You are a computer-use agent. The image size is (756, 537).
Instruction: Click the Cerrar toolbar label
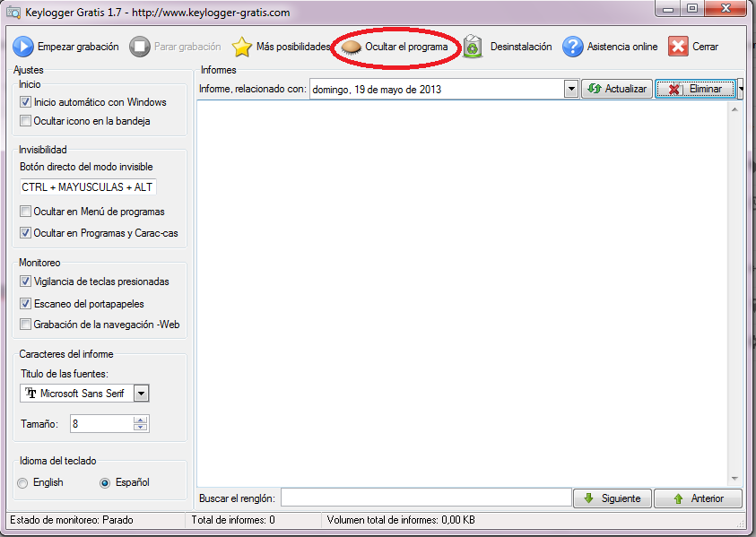(x=706, y=47)
